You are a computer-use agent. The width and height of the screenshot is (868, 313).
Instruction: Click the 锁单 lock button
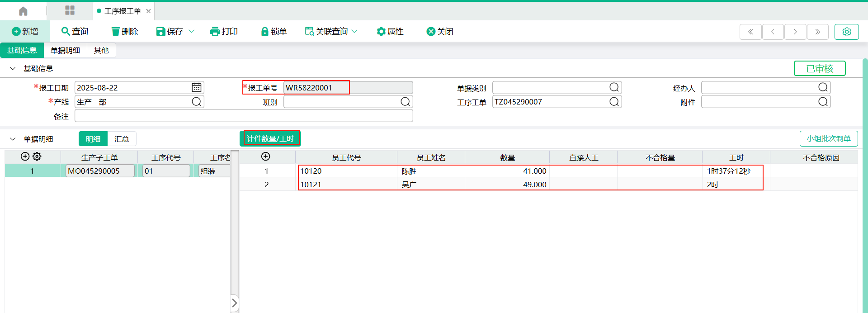tap(274, 31)
